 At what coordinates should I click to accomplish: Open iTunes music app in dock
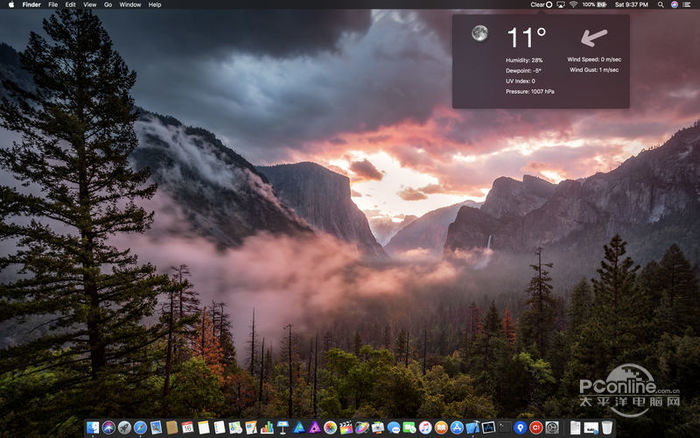pyautogui.click(x=425, y=427)
